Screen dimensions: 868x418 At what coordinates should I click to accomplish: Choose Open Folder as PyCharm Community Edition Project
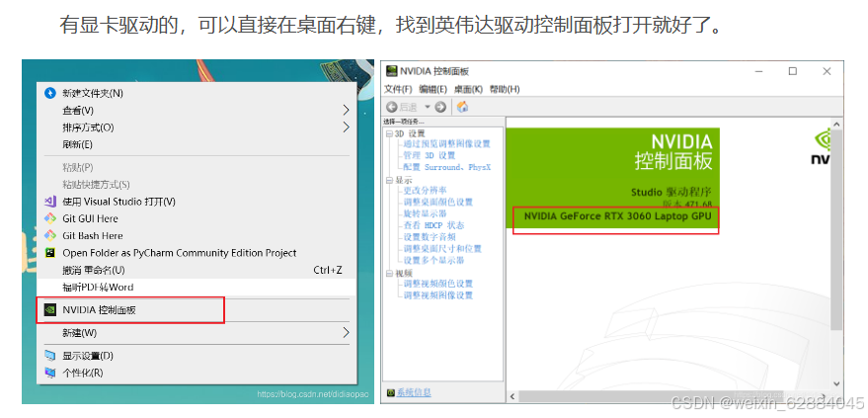[x=196, y=253]
